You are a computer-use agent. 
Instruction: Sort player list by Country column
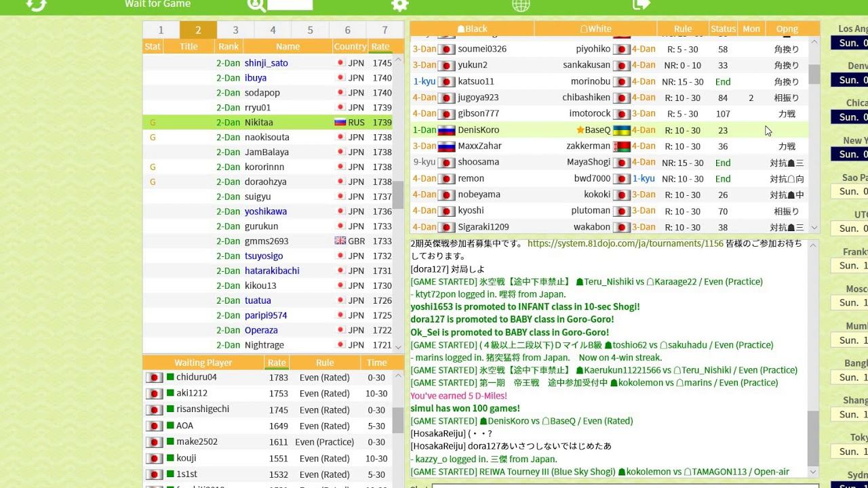[350, 47]
